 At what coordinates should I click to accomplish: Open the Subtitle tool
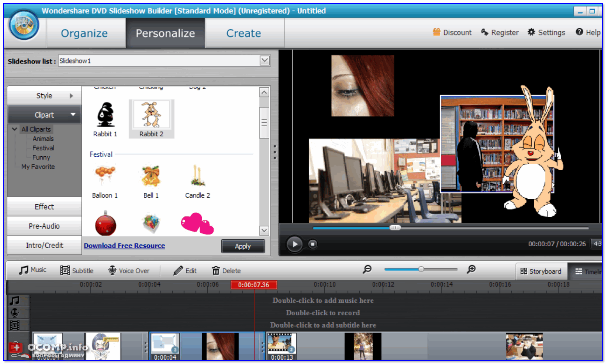point(77,270)
